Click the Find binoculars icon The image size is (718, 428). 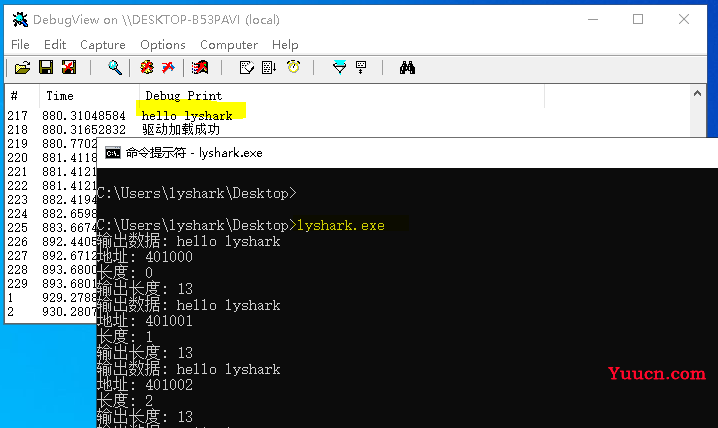pos(407,68)
